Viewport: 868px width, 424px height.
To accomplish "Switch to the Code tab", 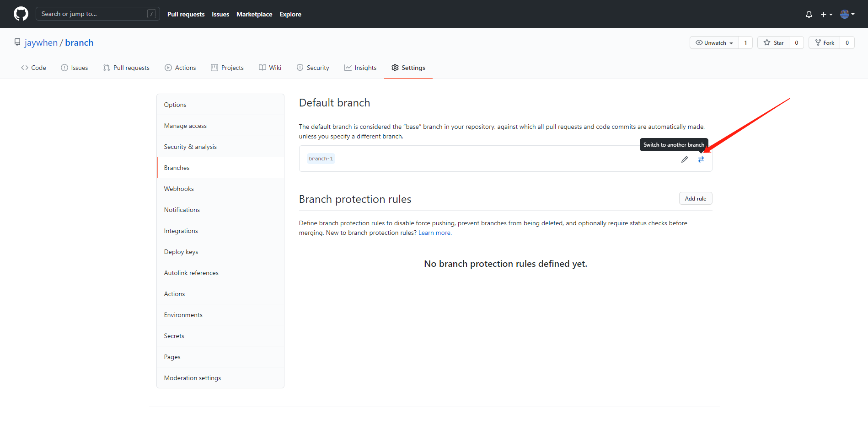I will 33,68.
